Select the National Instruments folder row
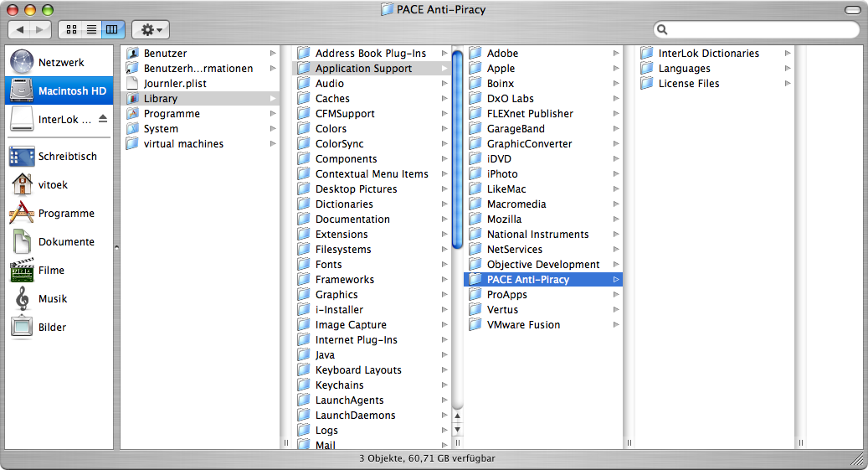The width and height of the screenshot is (868, 470). pyautogui.click(x=543, y=235)
